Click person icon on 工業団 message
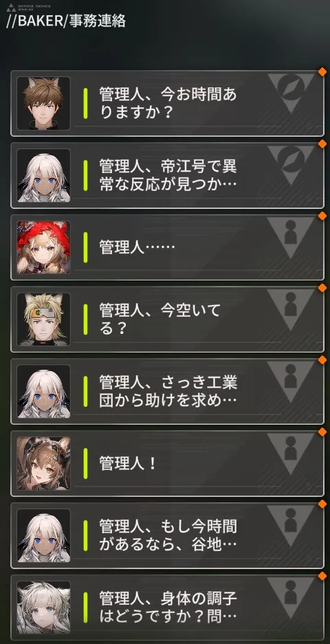The image size is (330, 644). 291,381
